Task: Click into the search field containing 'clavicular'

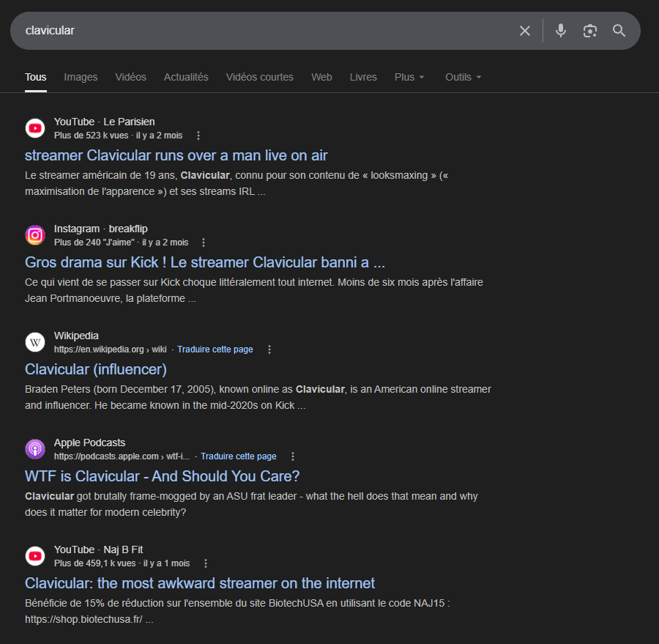Action: pyautogui.click(x=256, y=31)
